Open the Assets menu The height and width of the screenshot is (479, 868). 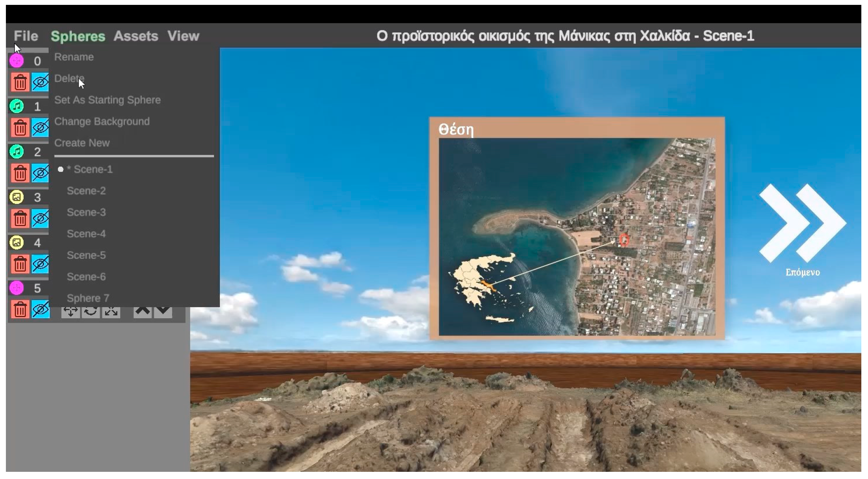click(136, 36)
